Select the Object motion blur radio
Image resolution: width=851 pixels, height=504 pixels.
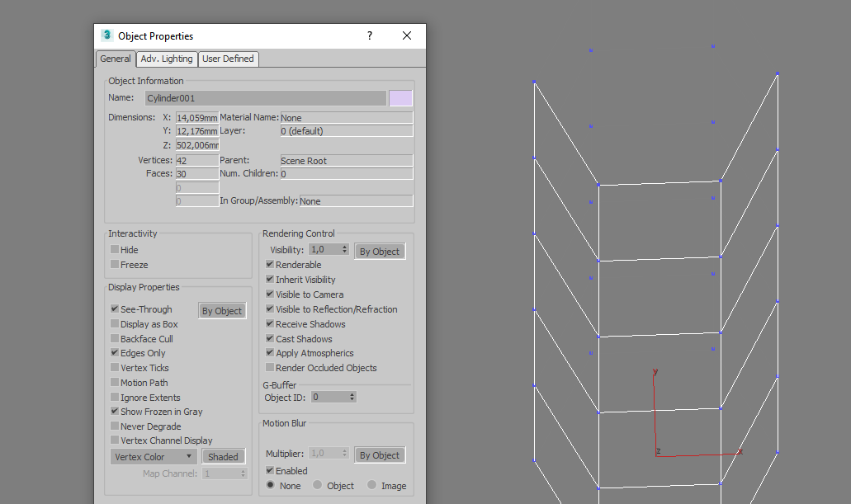click(318, 485)
